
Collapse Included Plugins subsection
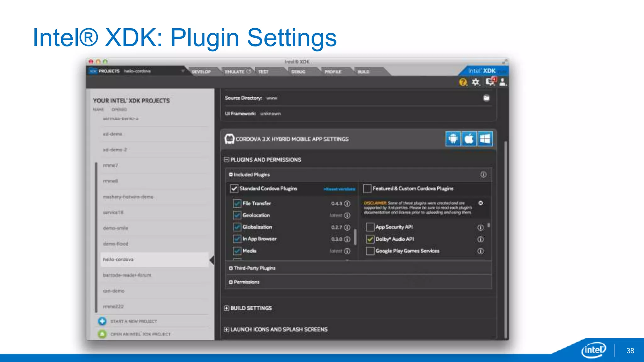click(231, 174)
